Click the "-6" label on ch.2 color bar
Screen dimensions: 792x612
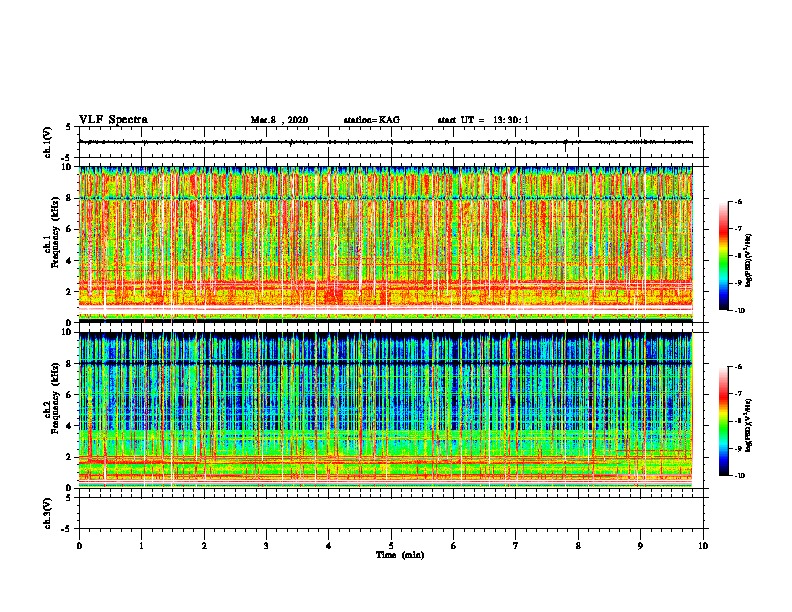click(738, 367)
